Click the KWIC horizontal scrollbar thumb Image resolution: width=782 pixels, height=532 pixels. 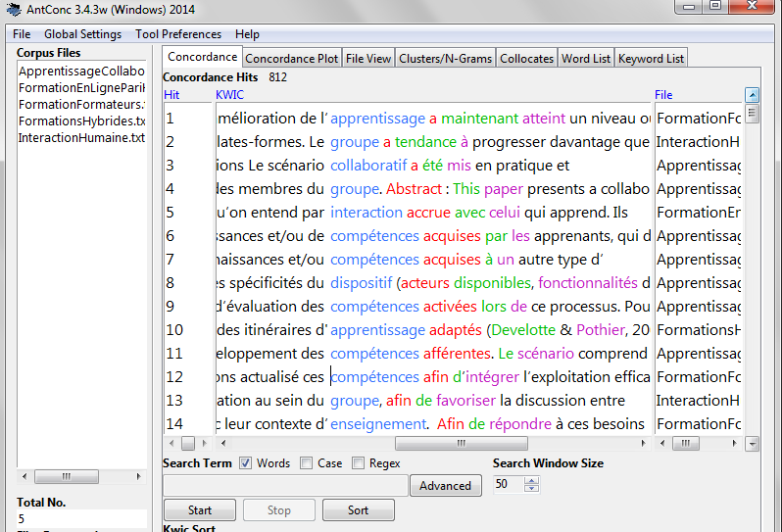(462, 443)
